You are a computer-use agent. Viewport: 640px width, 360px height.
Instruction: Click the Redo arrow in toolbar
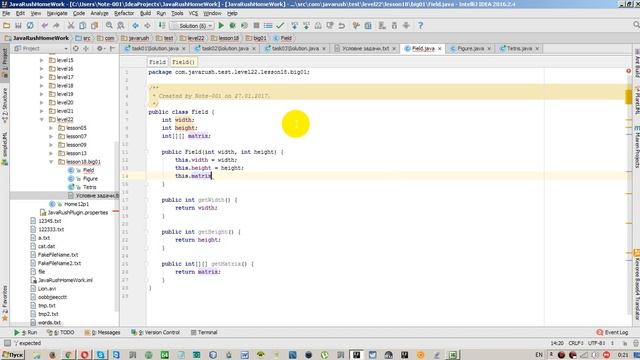point(56,25)
